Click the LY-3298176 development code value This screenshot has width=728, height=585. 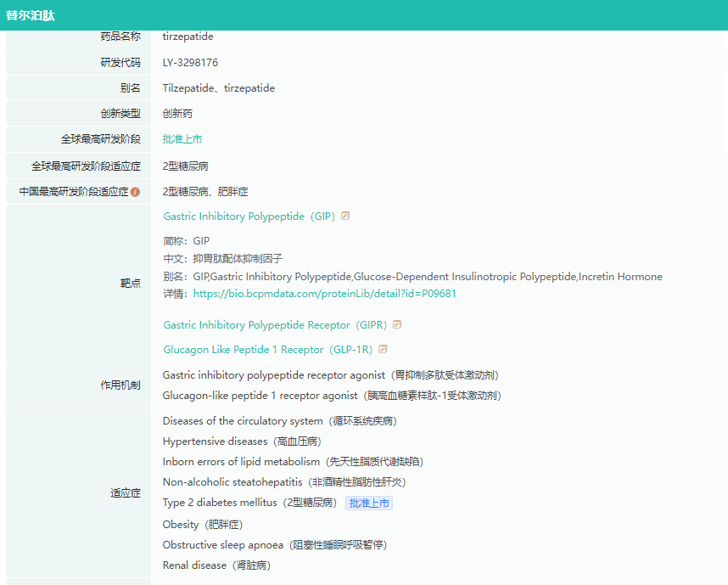pos(191,63)
